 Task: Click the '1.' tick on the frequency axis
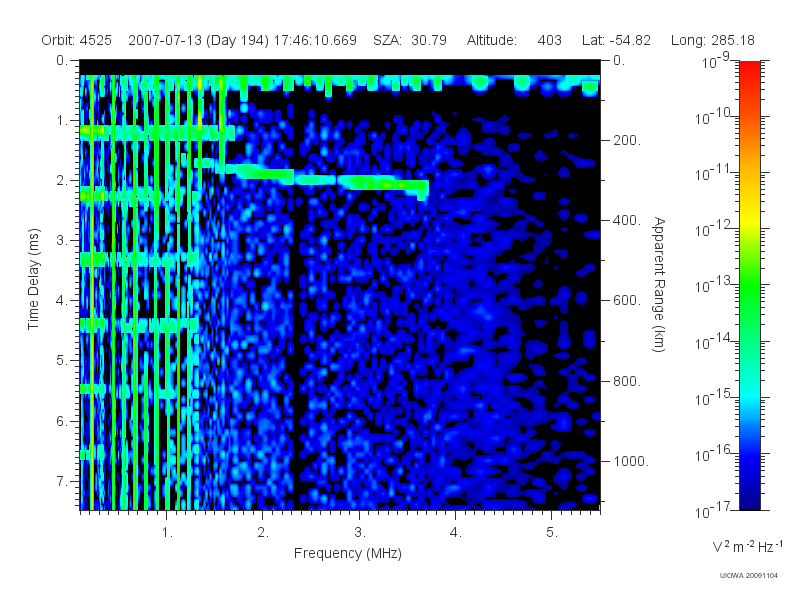pos(167,533)
